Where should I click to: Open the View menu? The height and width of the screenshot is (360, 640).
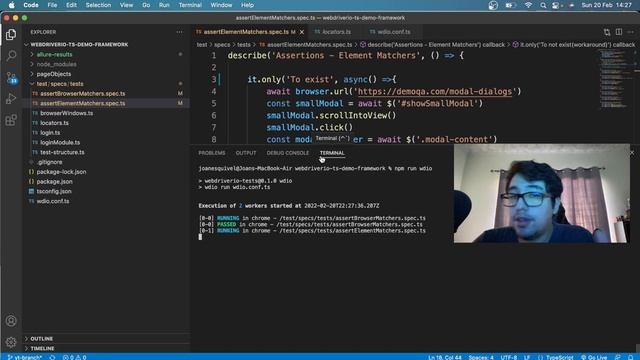126,5
